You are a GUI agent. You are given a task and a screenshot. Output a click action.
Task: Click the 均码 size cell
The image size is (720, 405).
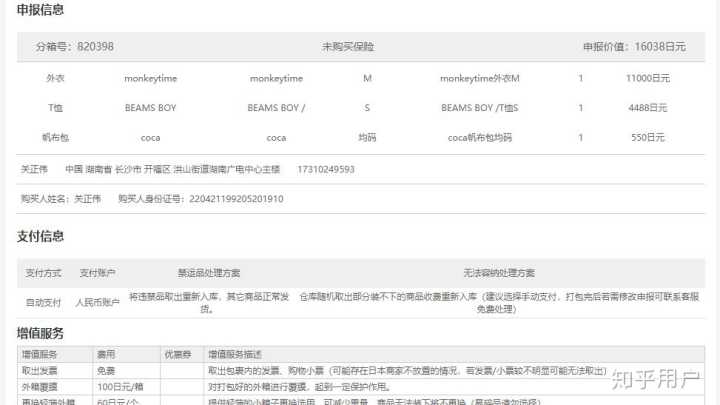click(367, 137)
